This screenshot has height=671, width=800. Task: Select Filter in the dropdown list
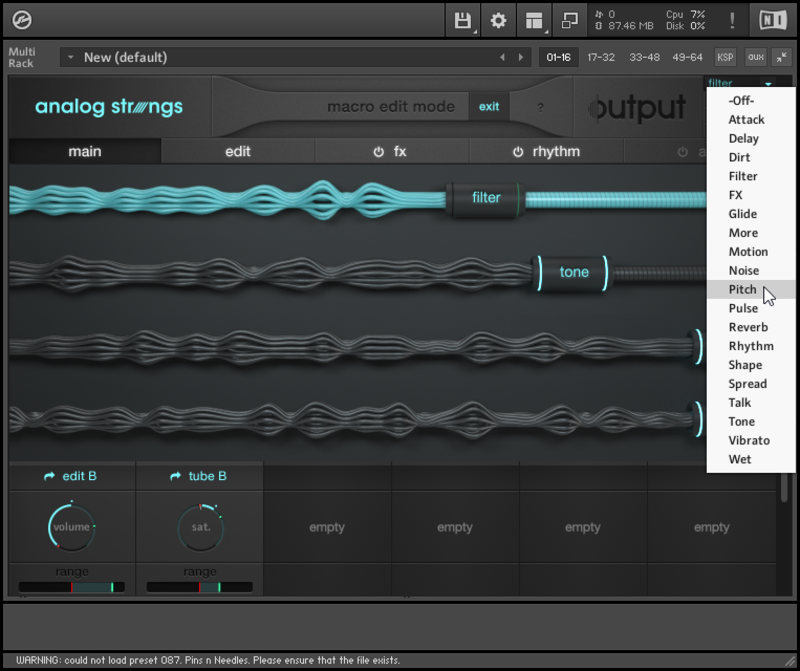coord(751,176)
